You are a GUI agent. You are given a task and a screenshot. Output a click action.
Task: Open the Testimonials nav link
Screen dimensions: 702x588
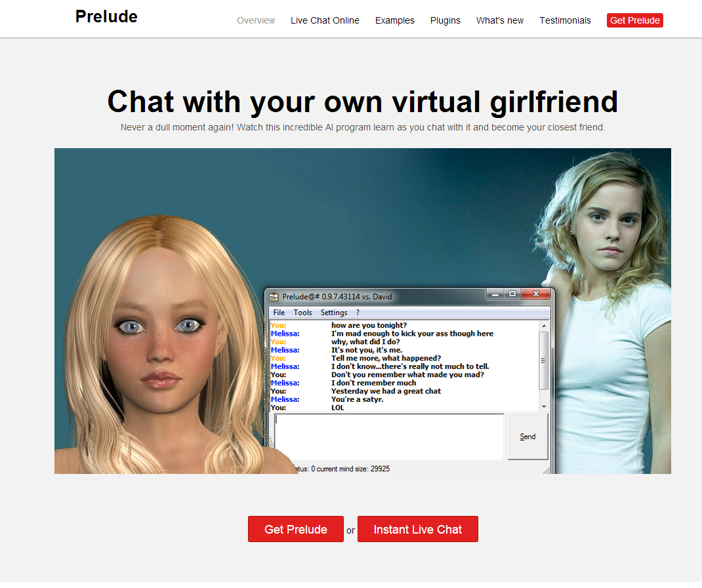[x=565, y=20]
